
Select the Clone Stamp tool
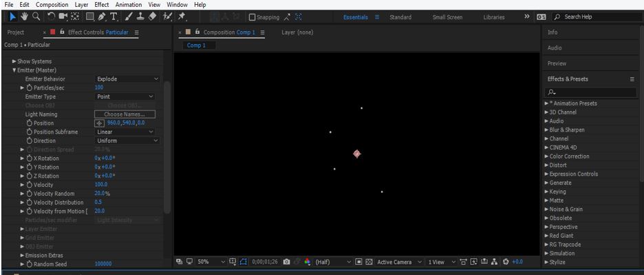(x=140, y=17)
